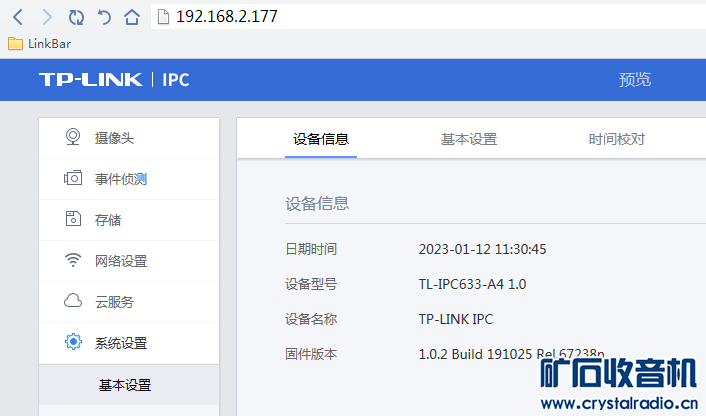Open the 基本设置 tab
This screenshot has height=416, width=706.
tap(469, 139)
